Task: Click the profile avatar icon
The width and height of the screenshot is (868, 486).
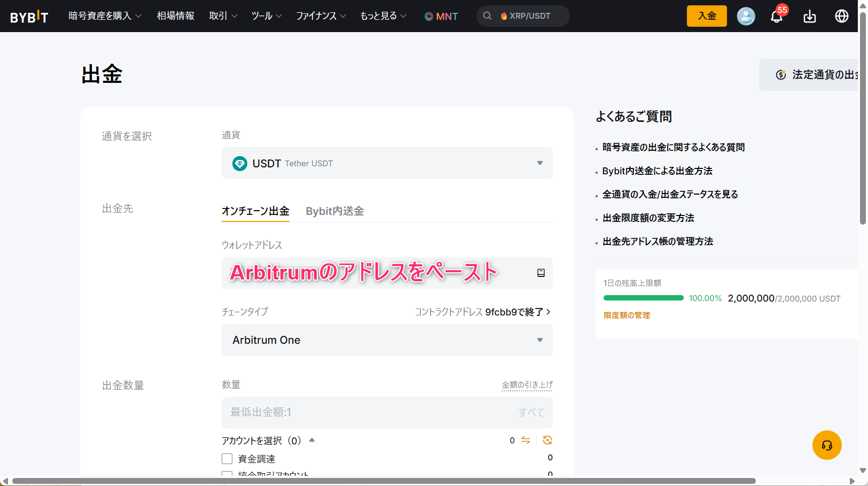Action: pyautogui.click(x=746, y=16)
